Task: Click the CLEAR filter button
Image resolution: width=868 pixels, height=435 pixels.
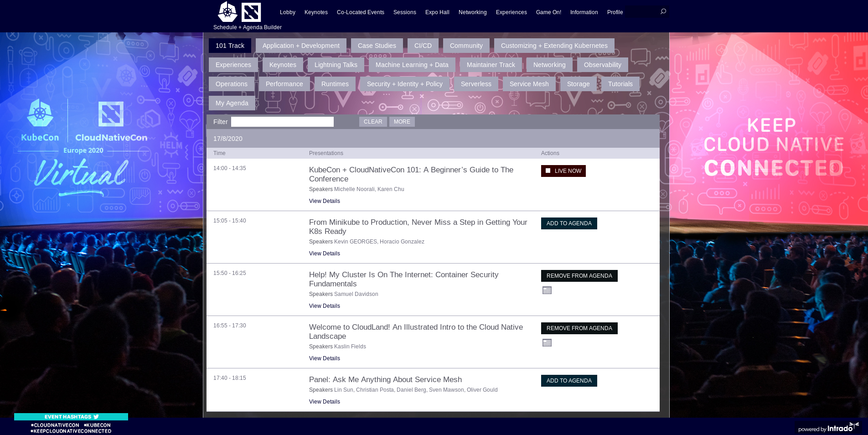Action: pos(373,122)
